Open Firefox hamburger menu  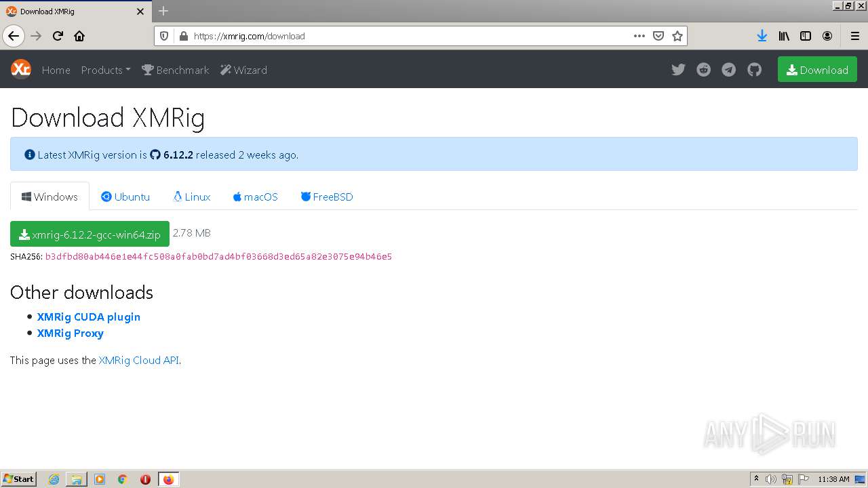(x=854, y=36)
